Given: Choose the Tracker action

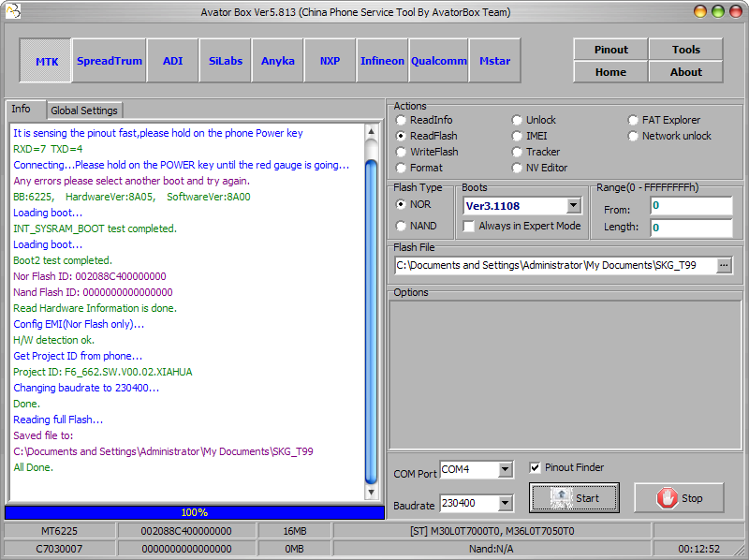Looking at the screenshot, I should coord(536,152).
